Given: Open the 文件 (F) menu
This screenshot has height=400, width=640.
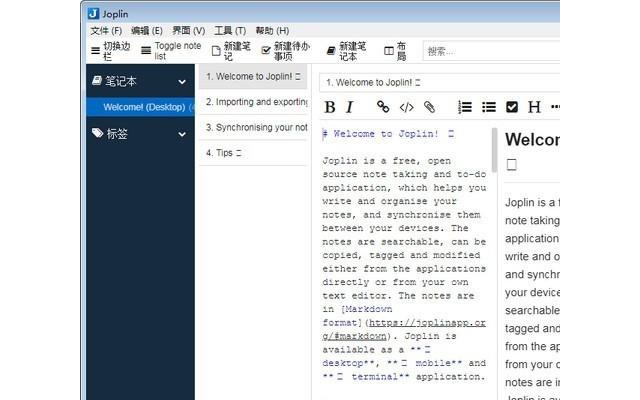Looking at the screenshot, I should [106, 31].
